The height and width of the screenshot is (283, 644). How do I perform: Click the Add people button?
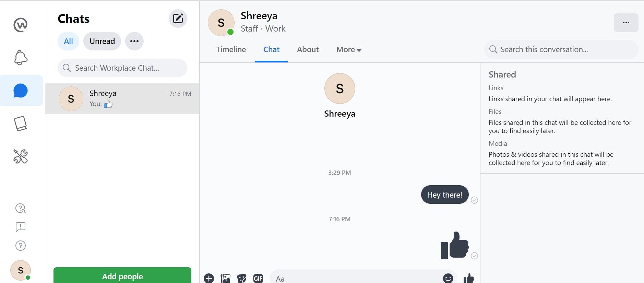(122, 276)
